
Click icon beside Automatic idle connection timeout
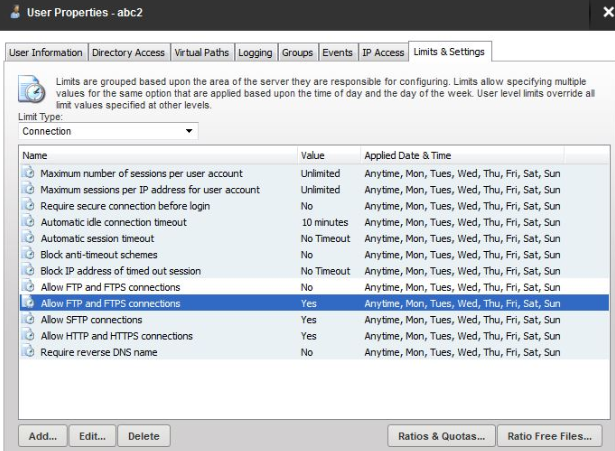point(28,222)
